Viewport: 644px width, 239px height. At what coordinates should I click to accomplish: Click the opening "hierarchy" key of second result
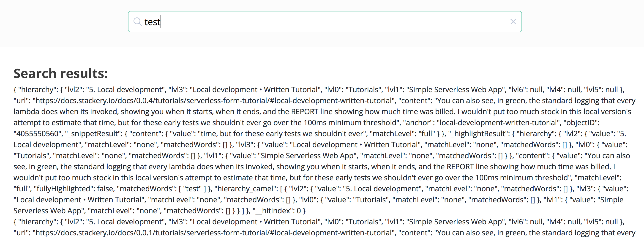point(37,222)
